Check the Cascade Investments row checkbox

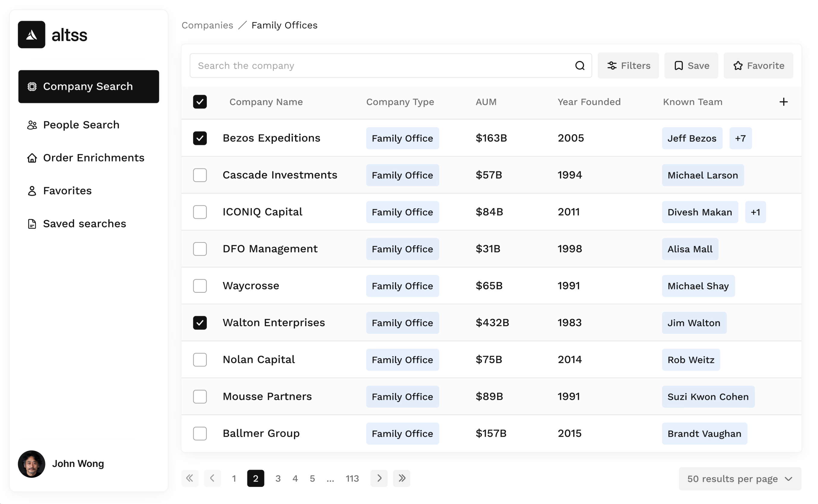tap(200, 175)
